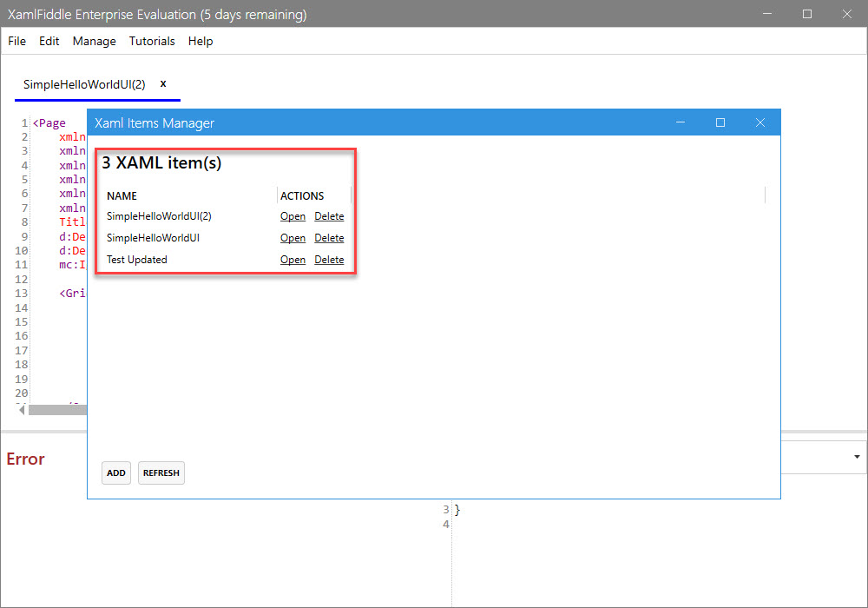Open the File menu
This screenshot has height=608, width=868.
pyautogui.click(x=16, y=41)
